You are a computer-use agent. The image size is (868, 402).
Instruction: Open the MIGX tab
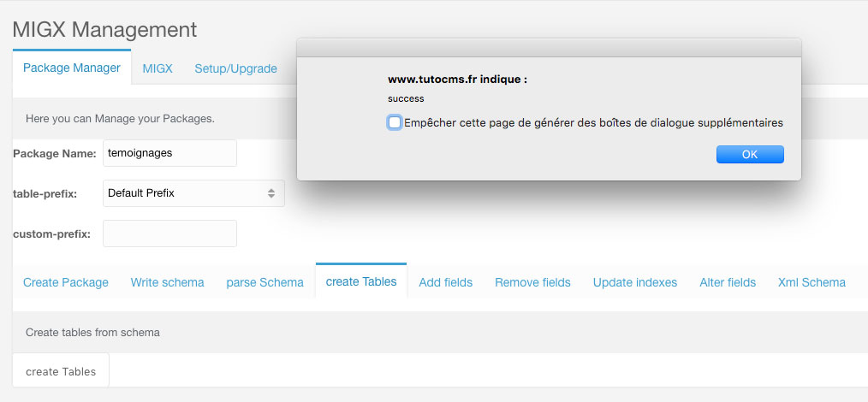(x=158, y=68)
